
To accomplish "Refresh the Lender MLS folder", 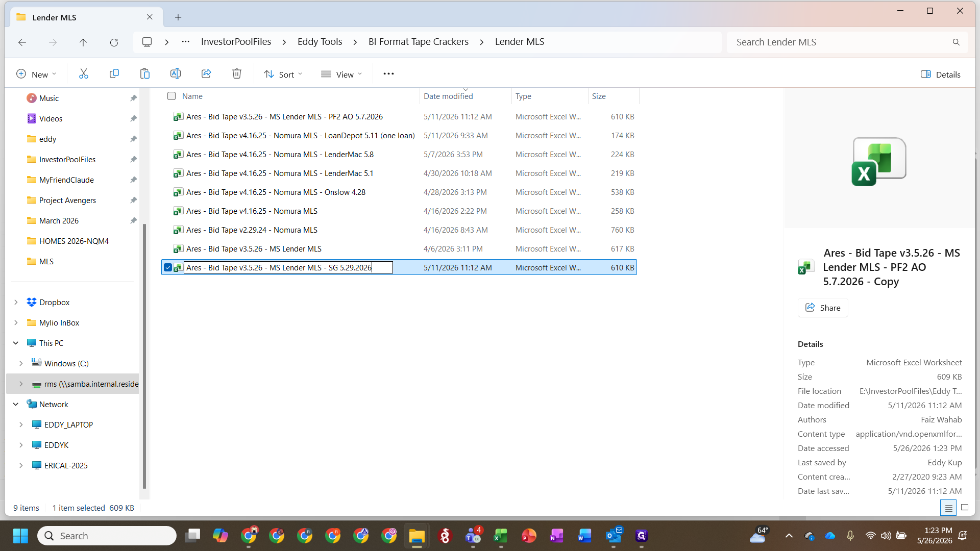I will click(114, 42).
